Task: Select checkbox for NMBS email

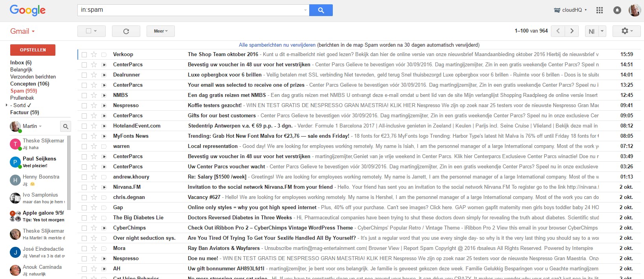Action: pyautogui.click(x=84, y=95)
